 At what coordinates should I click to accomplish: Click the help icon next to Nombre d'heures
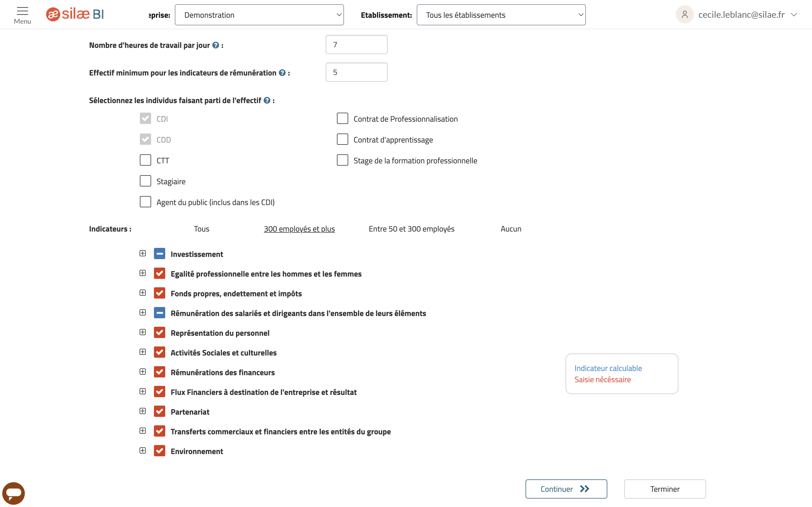point(216,45)
